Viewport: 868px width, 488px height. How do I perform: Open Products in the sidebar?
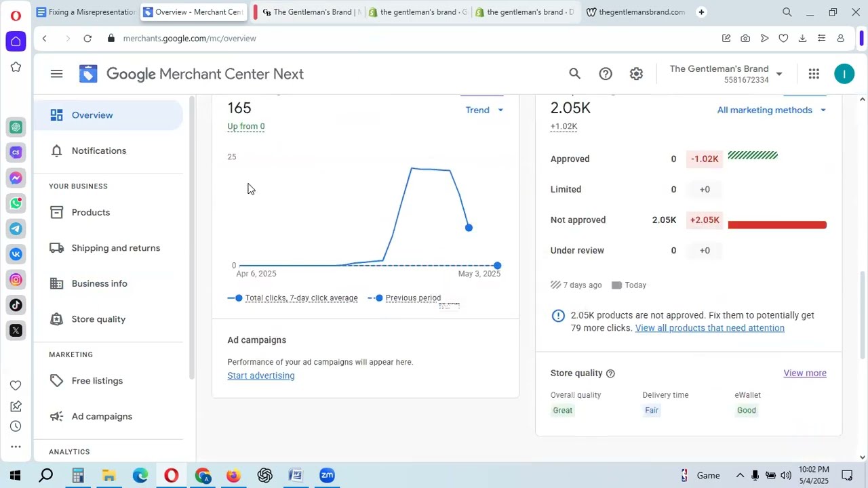[108, 212]
